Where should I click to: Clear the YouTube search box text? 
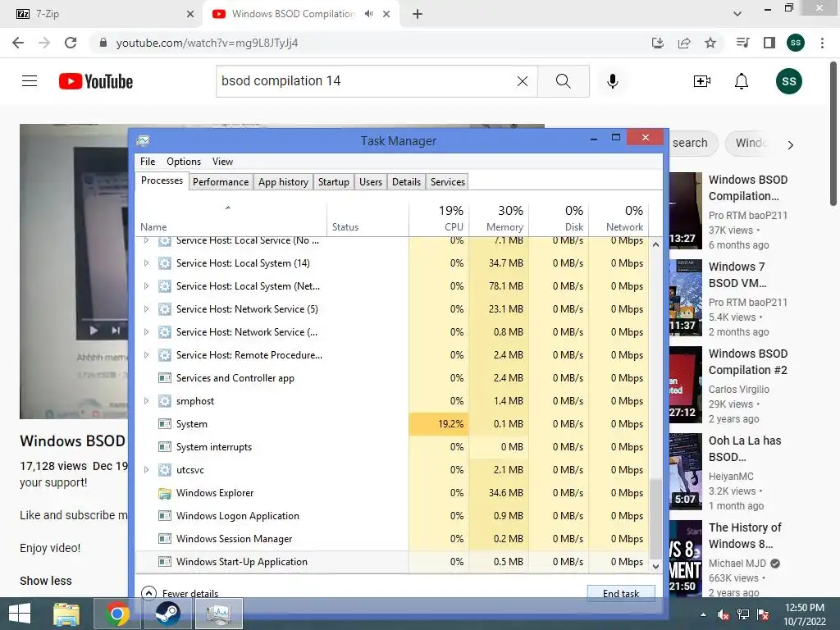(523, 81)
